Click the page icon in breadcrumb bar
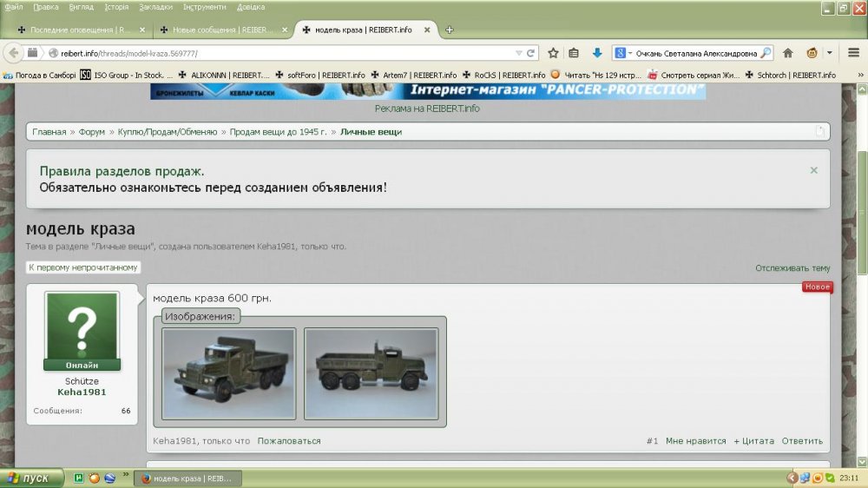This screenshot has width=868, height=488. 820,131
